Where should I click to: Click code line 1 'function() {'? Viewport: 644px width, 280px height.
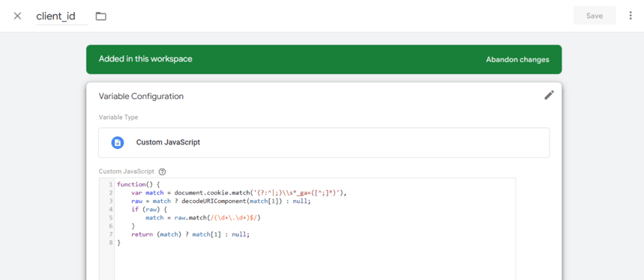point(138,184)
